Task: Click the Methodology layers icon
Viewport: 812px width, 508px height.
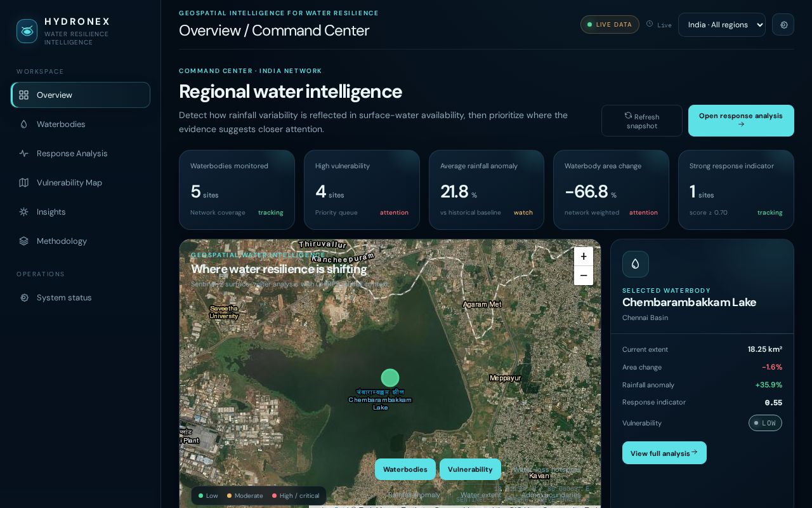Action: point(24,241)
